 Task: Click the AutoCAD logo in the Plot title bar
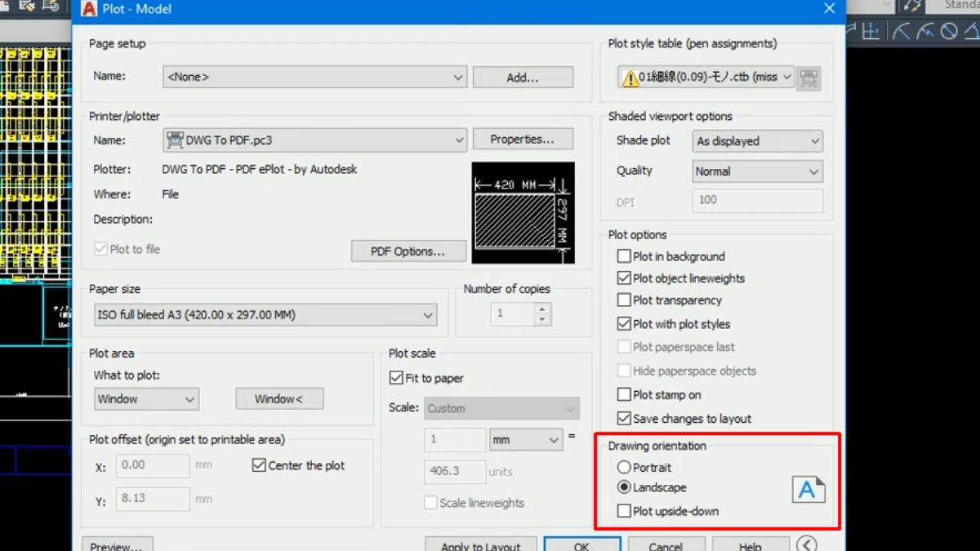[x=90, y=9]
